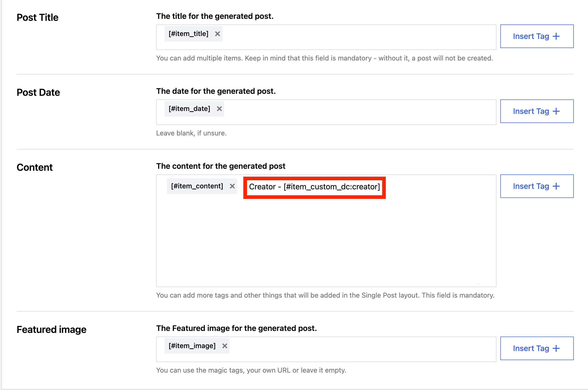Remove the [#item_image] tag
The width and height of the screenshot is (588, 390).
(225, 346)
